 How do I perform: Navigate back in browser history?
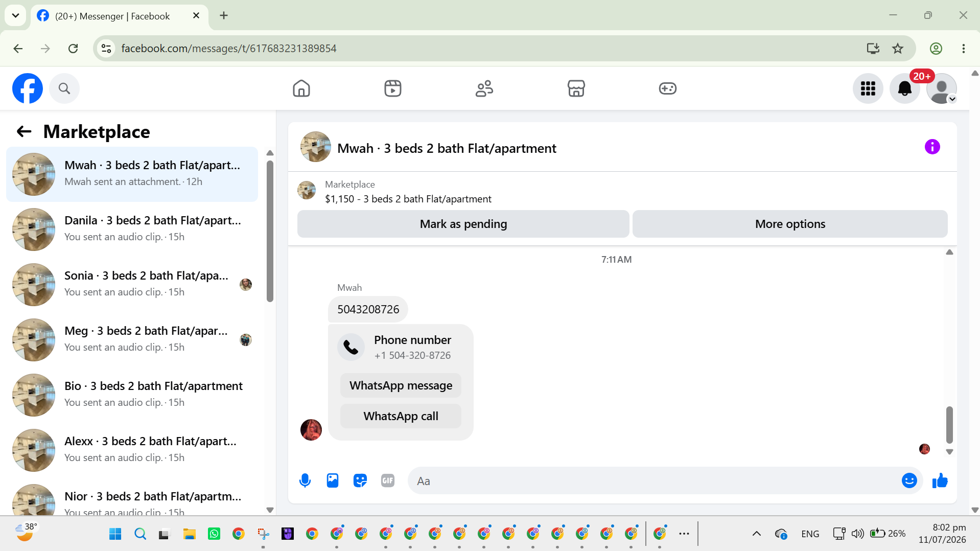18,49
